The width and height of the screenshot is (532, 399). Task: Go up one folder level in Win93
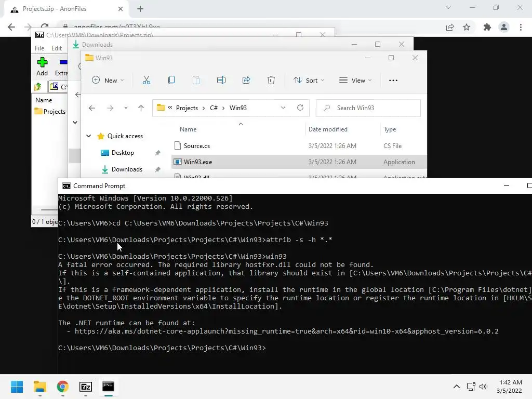click(141, 108)
